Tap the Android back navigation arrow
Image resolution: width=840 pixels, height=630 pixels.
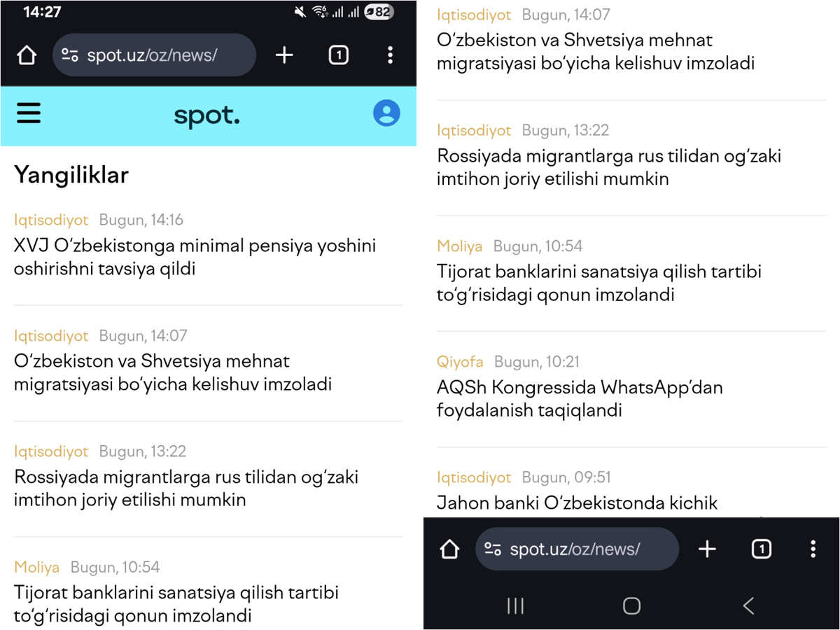(x=748, y=605)
